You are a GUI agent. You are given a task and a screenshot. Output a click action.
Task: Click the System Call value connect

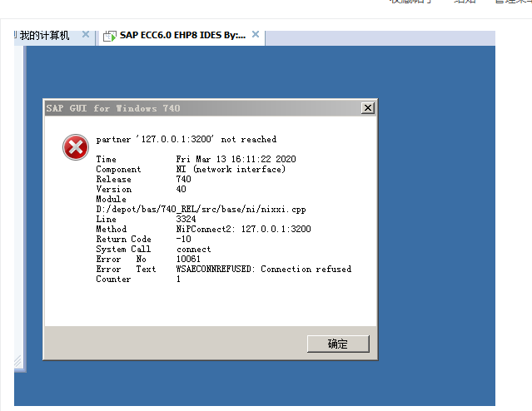[194, 250]
